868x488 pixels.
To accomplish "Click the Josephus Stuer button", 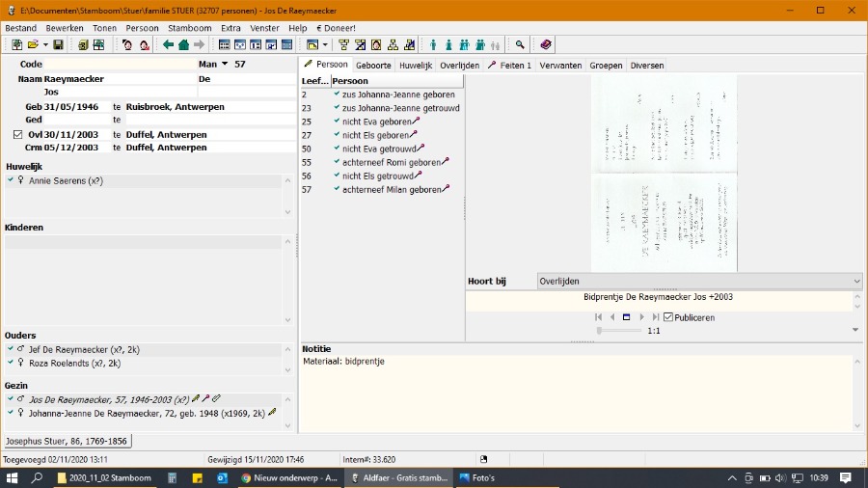I will pyautogui.click(x=67, y=441).
